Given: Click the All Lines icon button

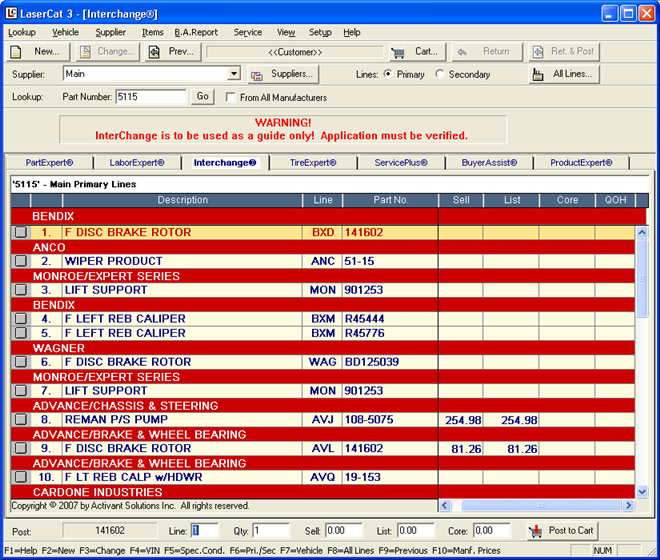Looking at the screenshot, I should click(539, 74).
